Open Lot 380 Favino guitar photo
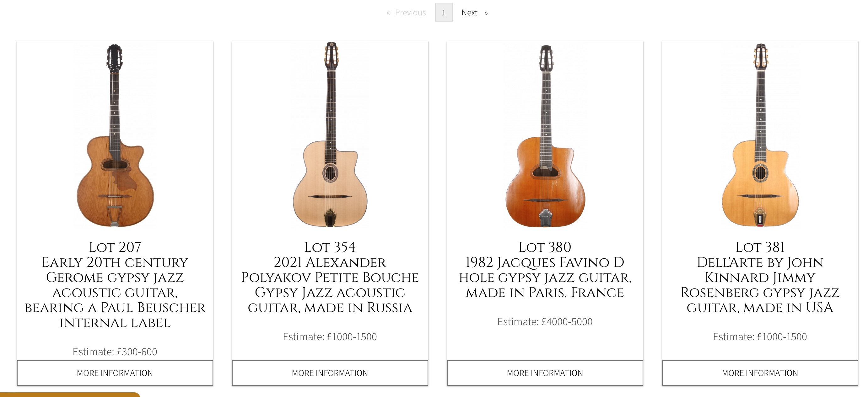Screen dimensions: 868x397 pos(545,135)
